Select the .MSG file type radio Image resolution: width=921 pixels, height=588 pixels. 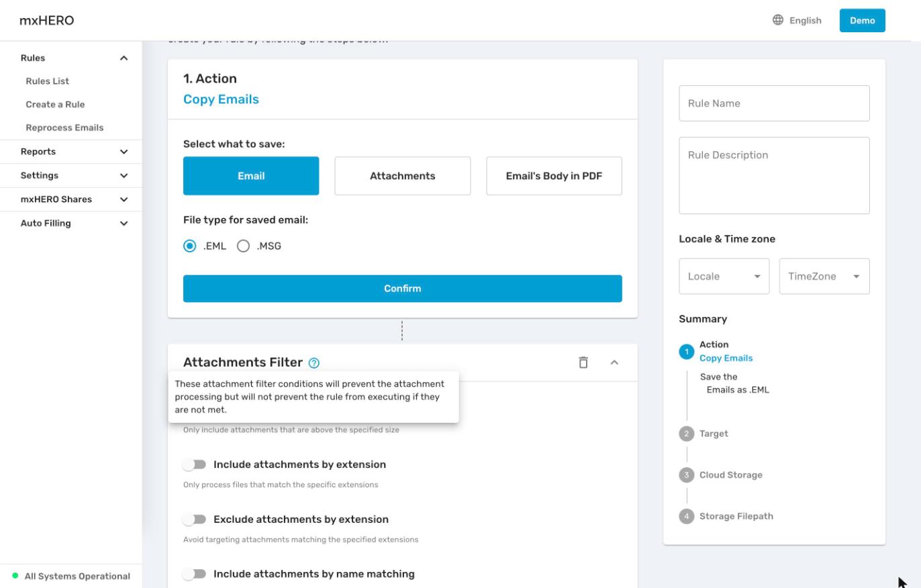[x=244, y=246]
